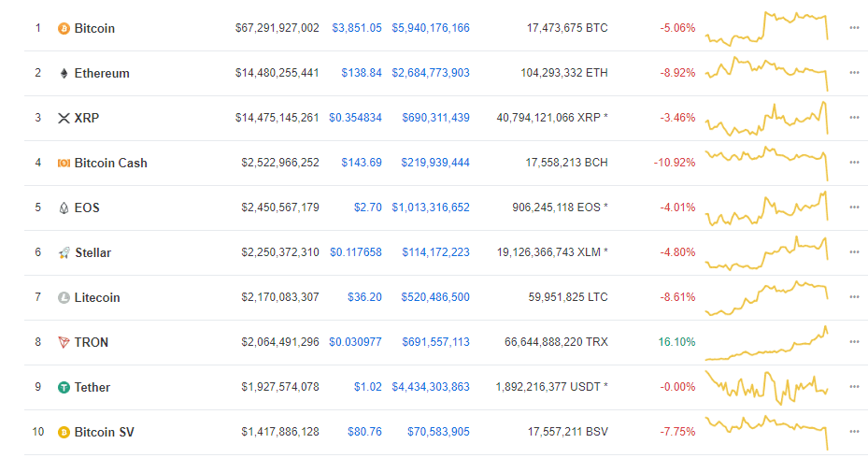Viewport: 868px width, 458px height.
Task: Click EOS volume $1,013,316,652
Action: pyautogui.click(x=431, y=208)
